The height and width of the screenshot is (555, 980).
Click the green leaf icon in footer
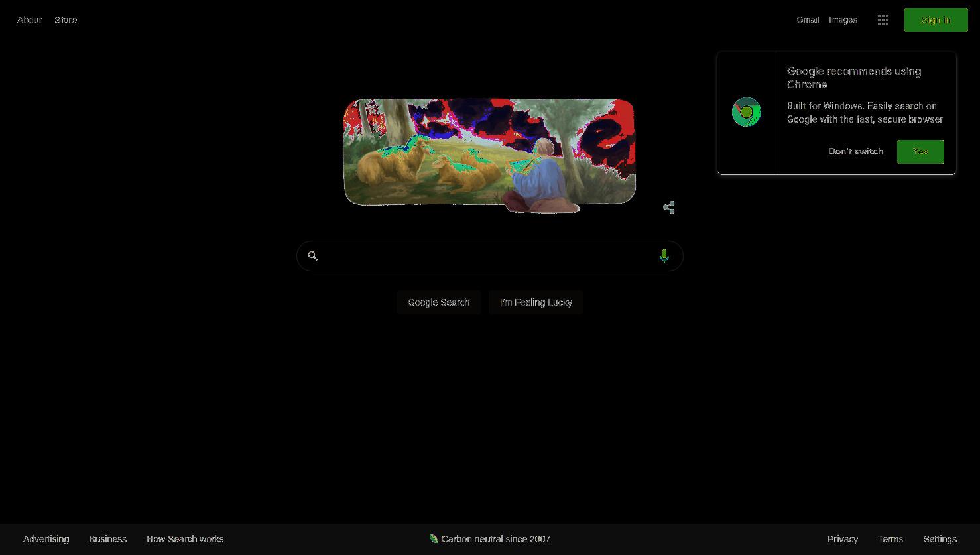coord(433,538)
